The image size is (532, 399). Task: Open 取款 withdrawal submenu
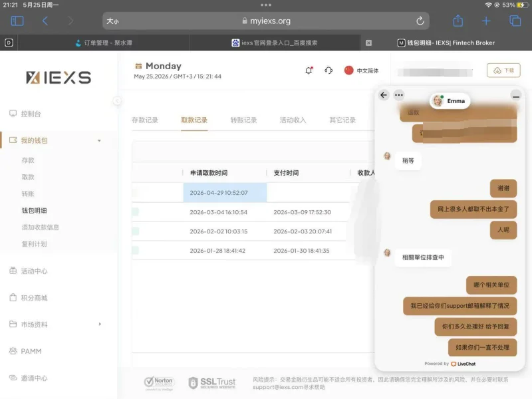(x=28, y=177)
